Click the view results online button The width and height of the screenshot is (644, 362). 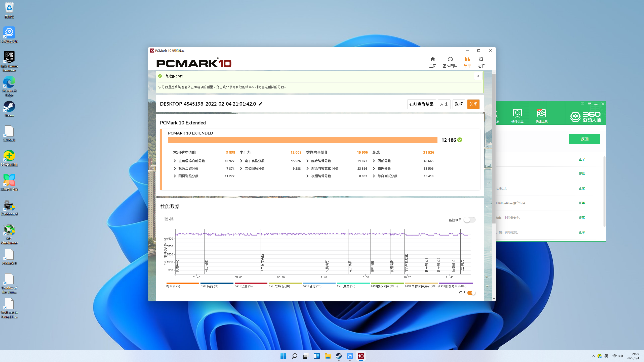[x=421, y=104]
